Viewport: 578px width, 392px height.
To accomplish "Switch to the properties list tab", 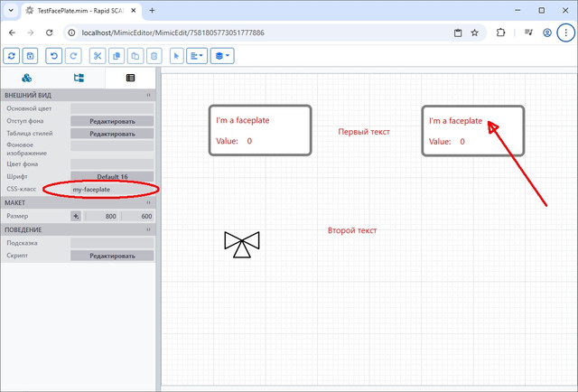I will pos(130,78).
